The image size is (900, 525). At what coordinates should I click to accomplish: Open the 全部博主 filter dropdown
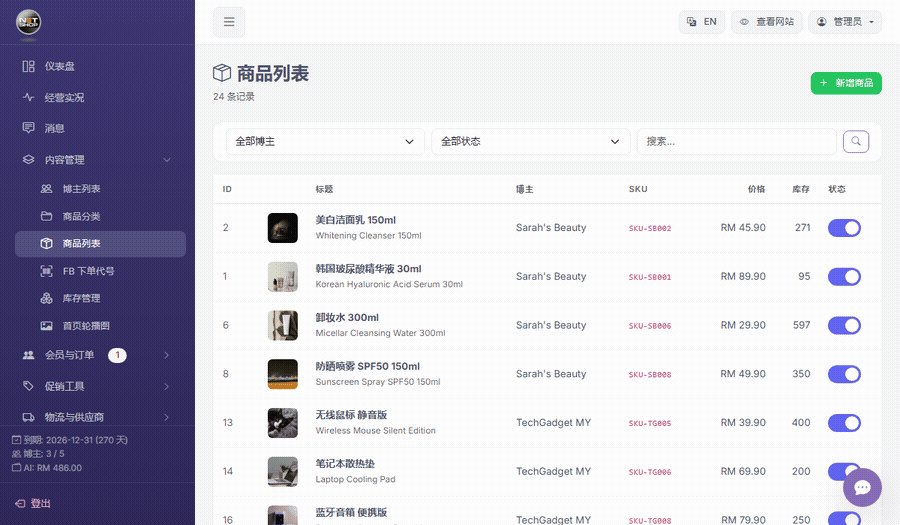[x=325, y=141]
